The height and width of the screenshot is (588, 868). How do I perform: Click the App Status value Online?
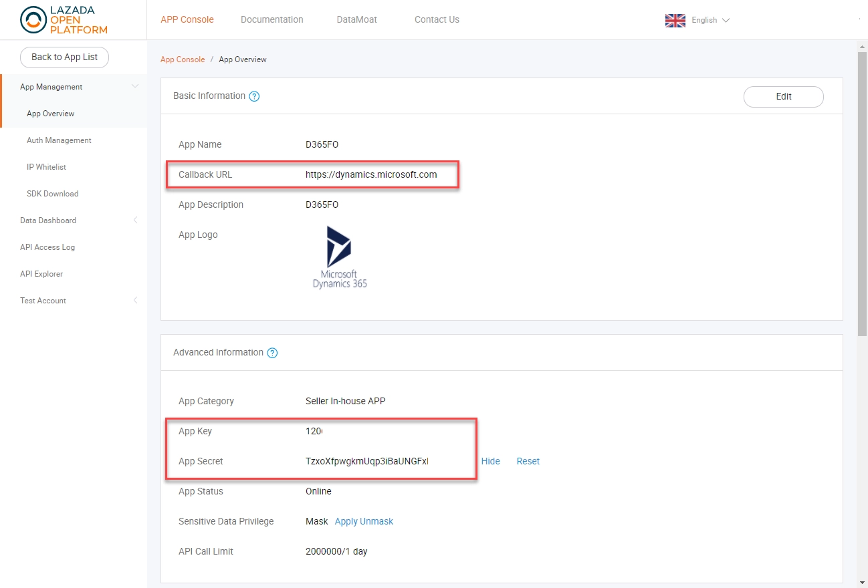pos(318,491)
